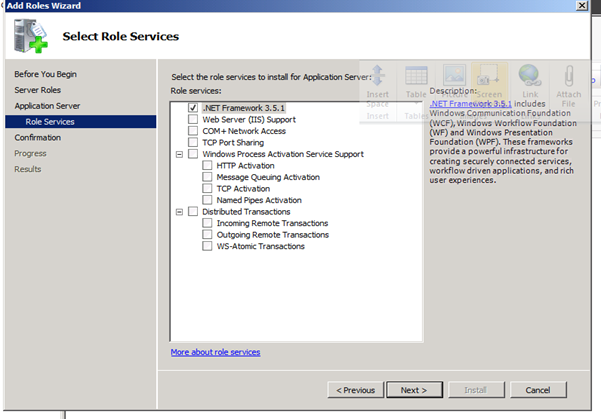Click the Screen Clipping ribbon icon
601x419 pixels.
pyautogui.click(x=489, y=74)
